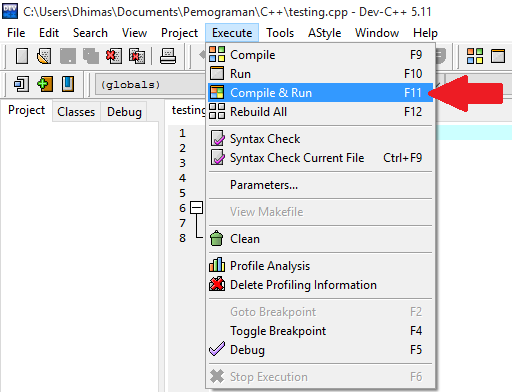The width and height of the screenshot is (512, 392).
Task: Click the Insert green plus toolbar icon
Action: coord(45,84)
